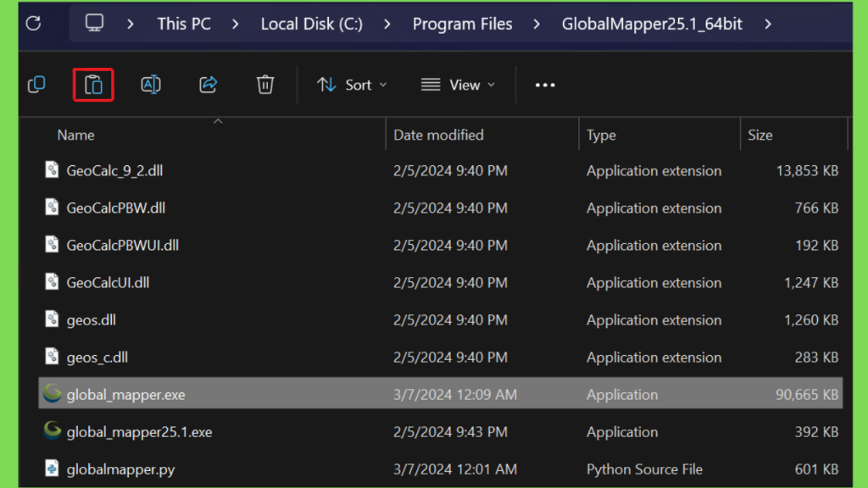
Task: Open the Sort dropdown menu
Action: [x=351, y=85]
